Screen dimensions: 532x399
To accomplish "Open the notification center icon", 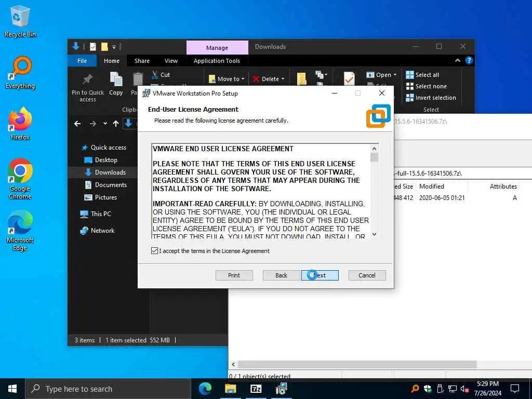I will (515, 389).
